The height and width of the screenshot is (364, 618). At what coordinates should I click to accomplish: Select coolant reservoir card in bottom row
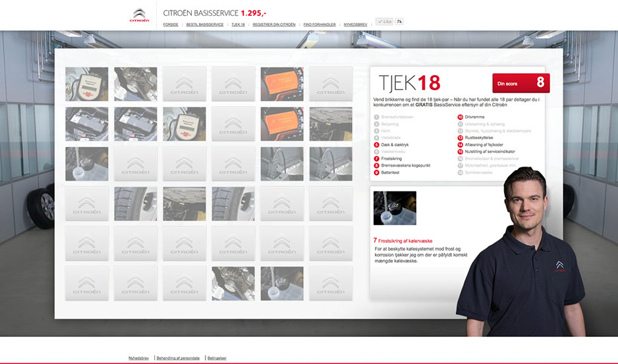282,283
